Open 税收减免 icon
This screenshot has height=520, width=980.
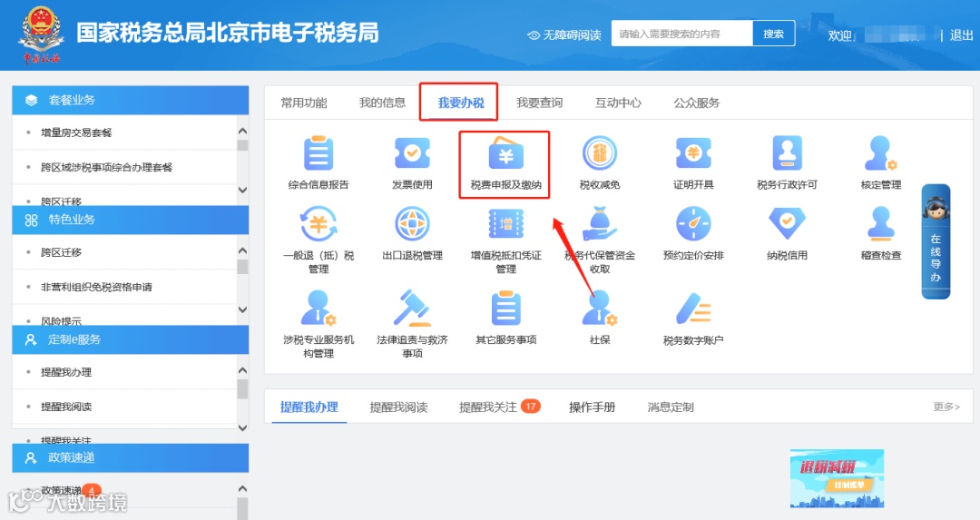click(x=600, y=153)
